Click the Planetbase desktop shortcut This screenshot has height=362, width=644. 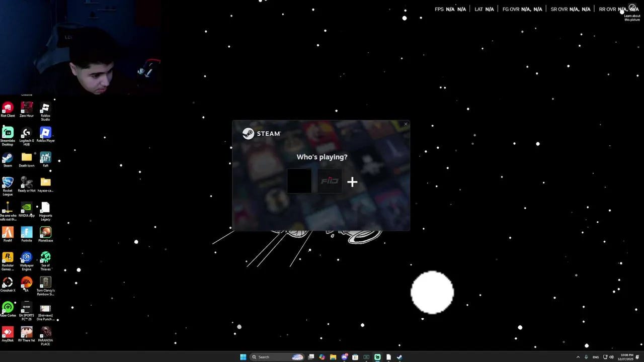click(x=45, y=234)
